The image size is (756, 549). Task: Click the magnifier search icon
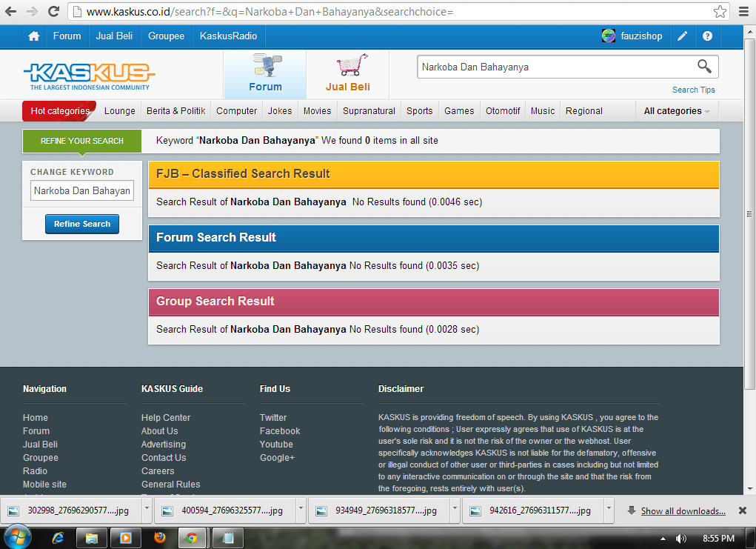(x=704, y=67)
